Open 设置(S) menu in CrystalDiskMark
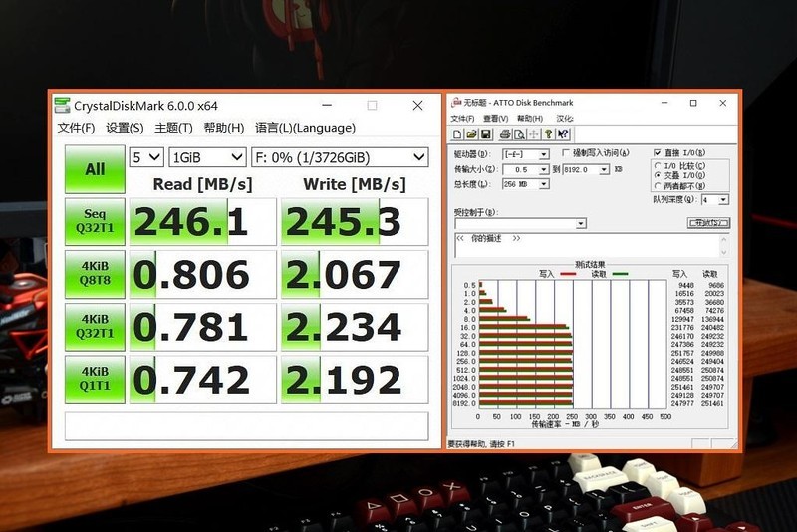797x532 pixels. 125,128
